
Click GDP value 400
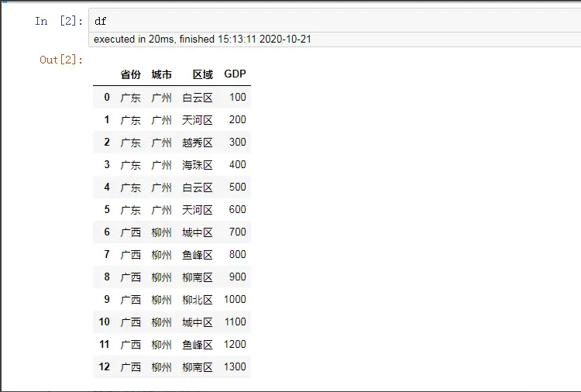(238, 164)
